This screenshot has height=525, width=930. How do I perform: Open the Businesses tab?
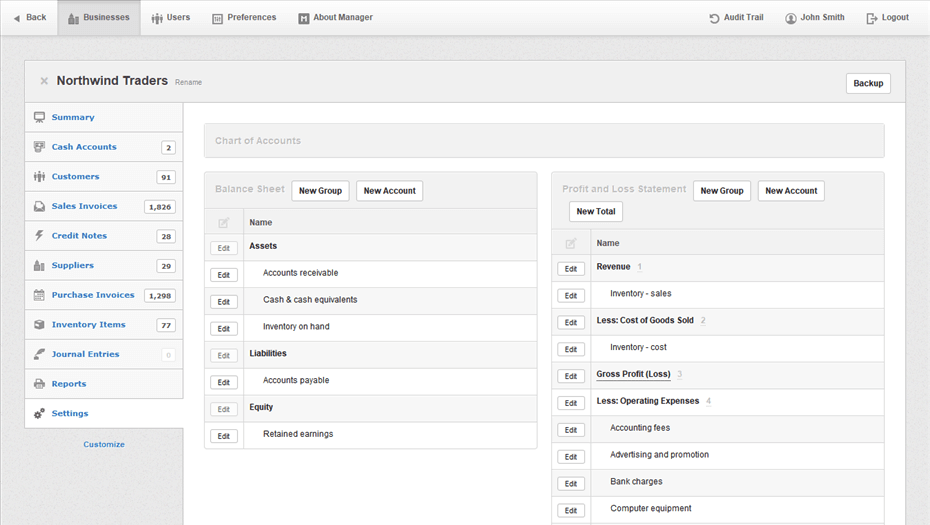pyautogui.click(x=99, y=18)
